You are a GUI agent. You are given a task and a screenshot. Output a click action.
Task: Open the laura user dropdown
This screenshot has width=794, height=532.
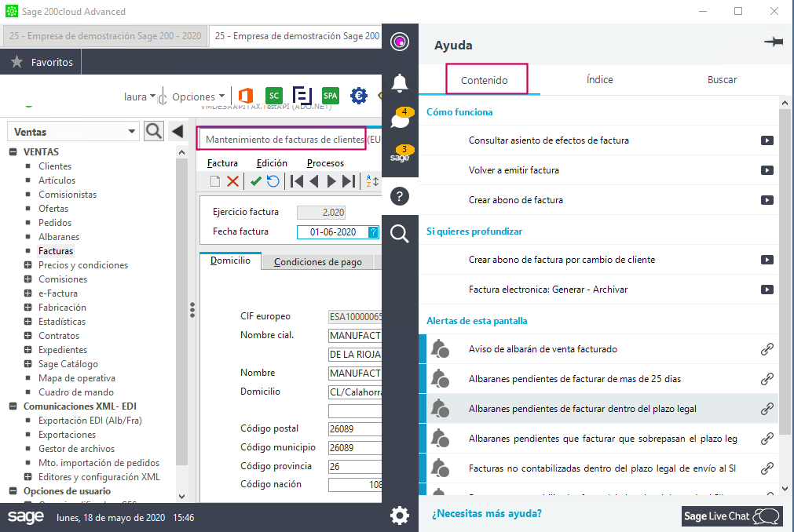[139, 97]
